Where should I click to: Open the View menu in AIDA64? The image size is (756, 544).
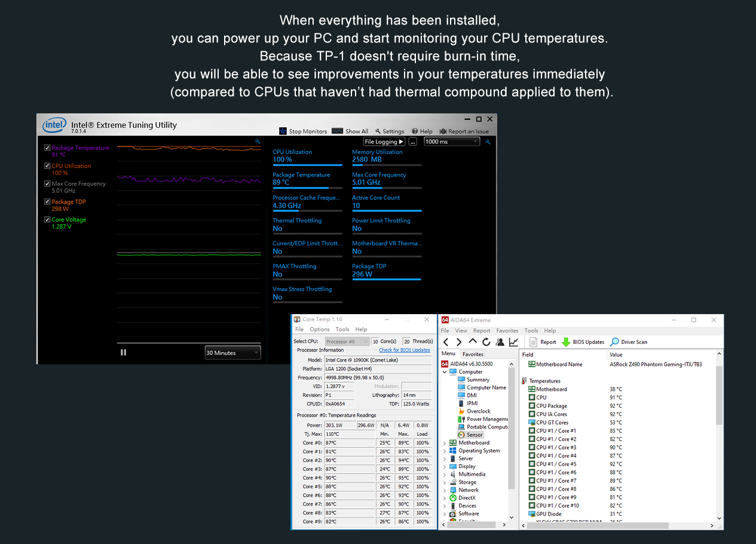[461, 331]
